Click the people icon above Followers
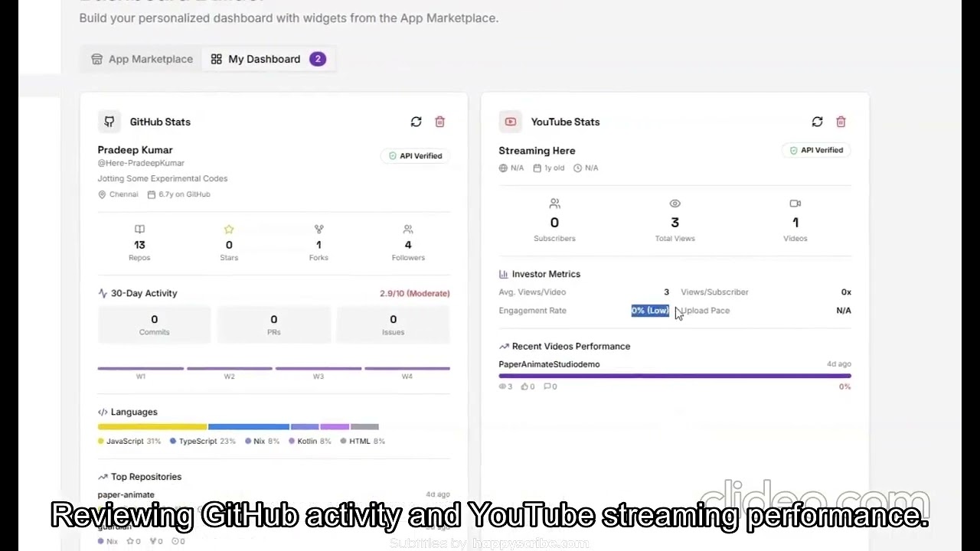 pos(408,229)
